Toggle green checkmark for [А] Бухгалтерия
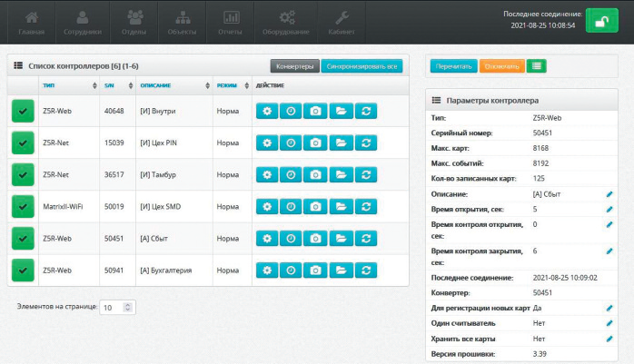This screenshot has width=634, height=364. click(x=23, y=271)
